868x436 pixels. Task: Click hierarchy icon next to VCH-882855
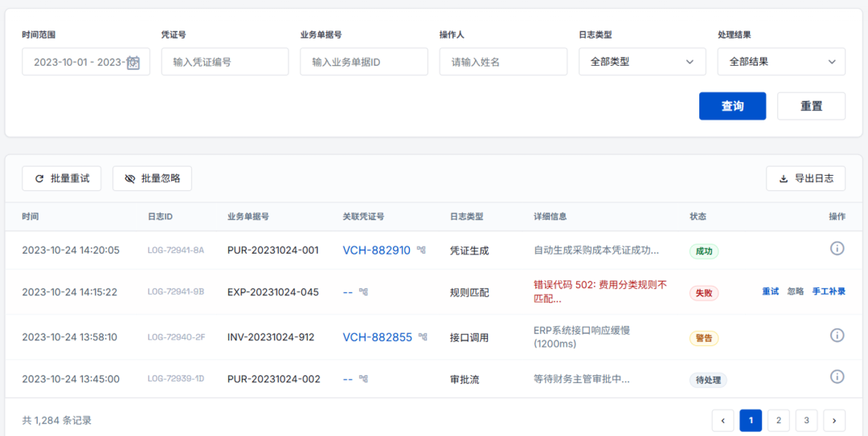[x=423, y=336]
